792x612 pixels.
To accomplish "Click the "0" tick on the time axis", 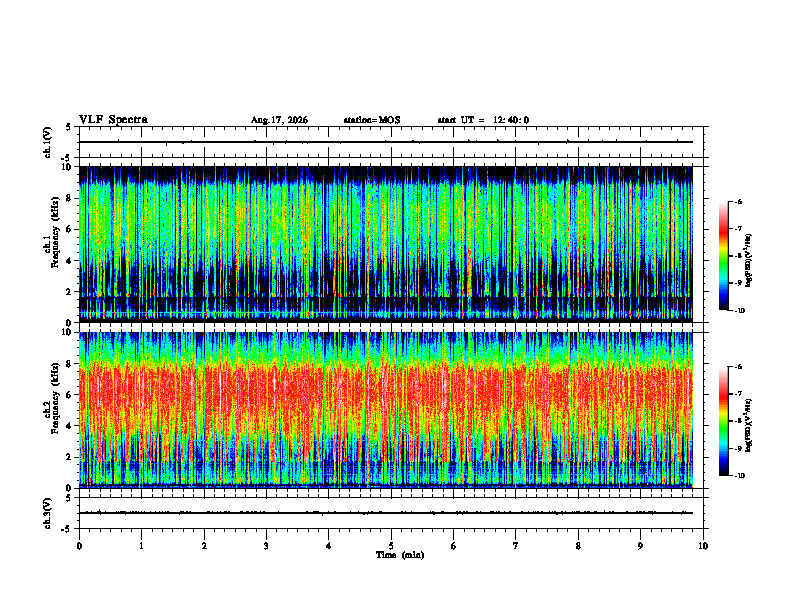I will [79, 546].
